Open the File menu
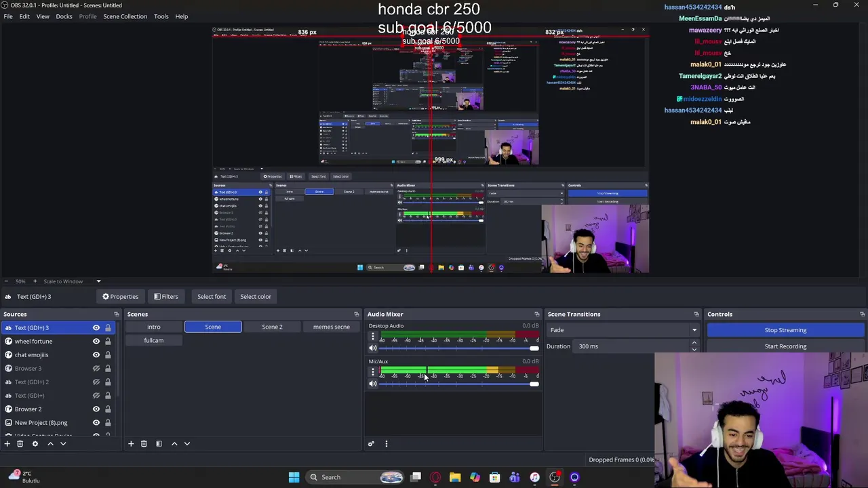The image size is (868, 488). point(8,16)
